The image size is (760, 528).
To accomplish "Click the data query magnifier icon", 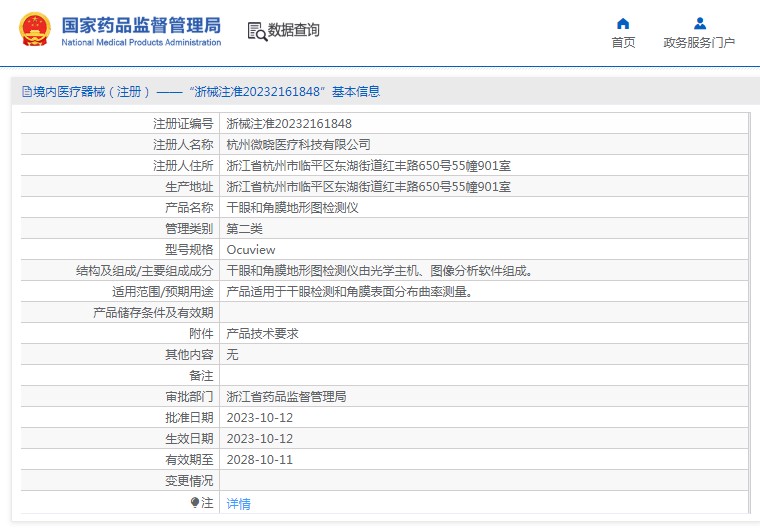I will [x=257, y=32].
